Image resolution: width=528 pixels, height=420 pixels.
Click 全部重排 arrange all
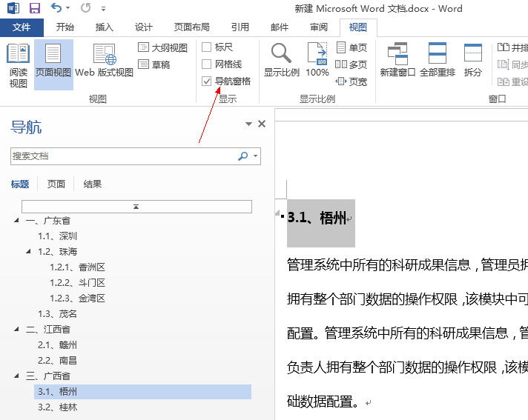tap(438, 60)
